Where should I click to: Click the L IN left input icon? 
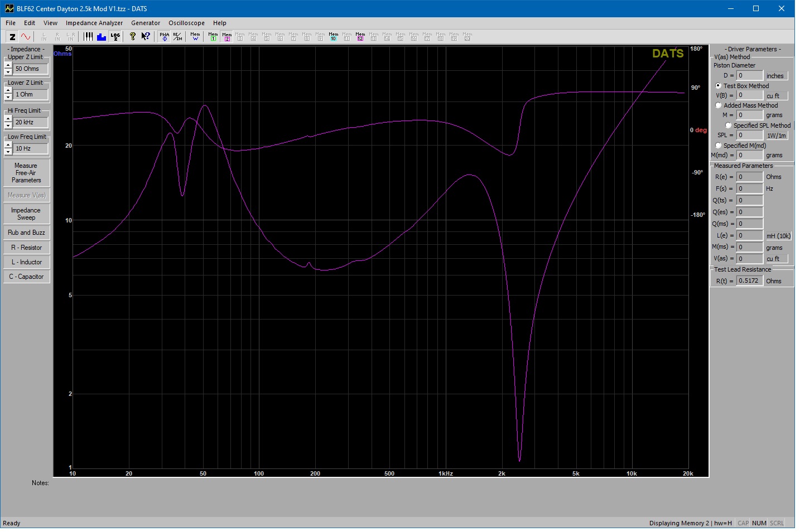[x=44, y=37]
